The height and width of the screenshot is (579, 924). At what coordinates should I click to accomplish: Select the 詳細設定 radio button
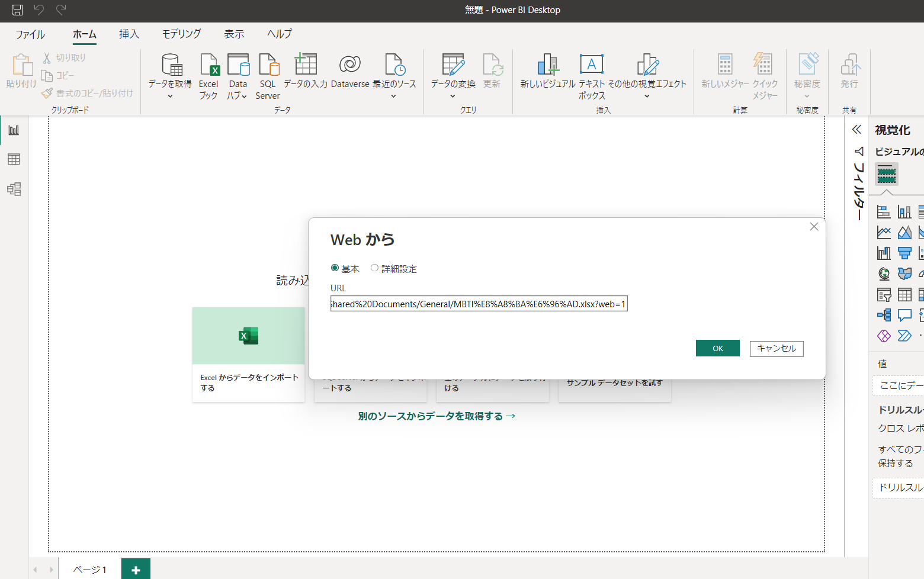click(x=374, y=268)
